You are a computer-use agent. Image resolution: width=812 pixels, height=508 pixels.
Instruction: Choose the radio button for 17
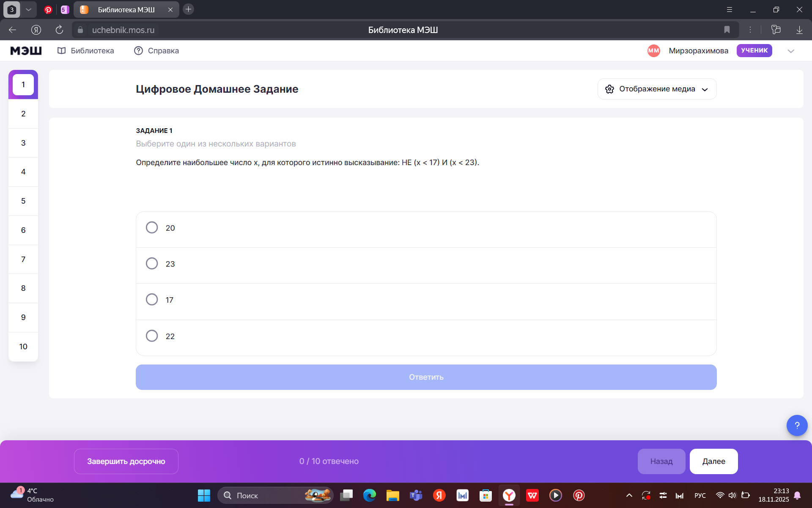pos(152,300)
